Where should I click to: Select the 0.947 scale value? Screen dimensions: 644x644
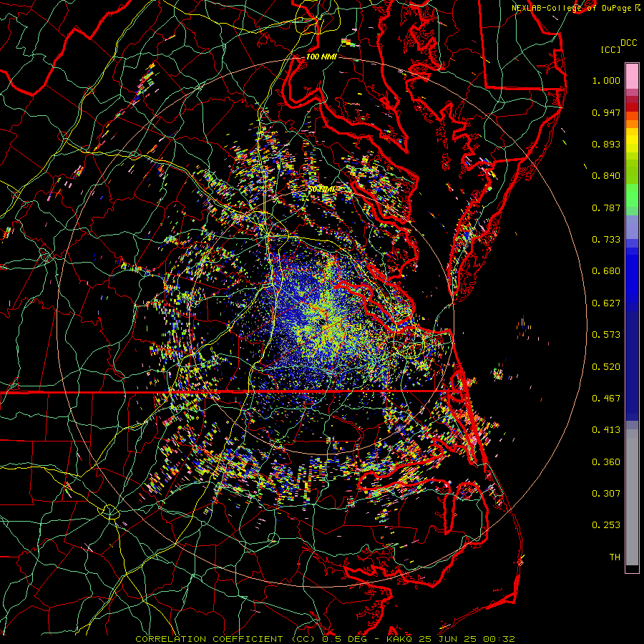pyautogui.click(x=606, y=112)
